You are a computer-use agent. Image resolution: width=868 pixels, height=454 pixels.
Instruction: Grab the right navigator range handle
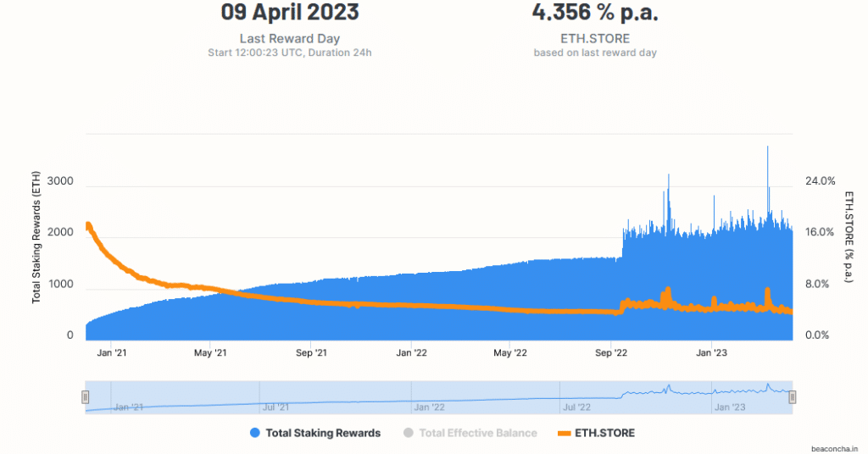pos(793,397)
